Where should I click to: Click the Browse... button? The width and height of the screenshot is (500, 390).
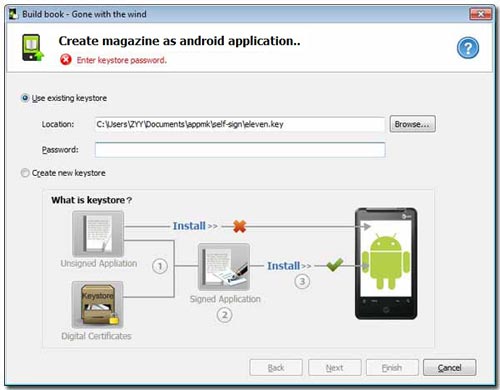click(412, 124)
